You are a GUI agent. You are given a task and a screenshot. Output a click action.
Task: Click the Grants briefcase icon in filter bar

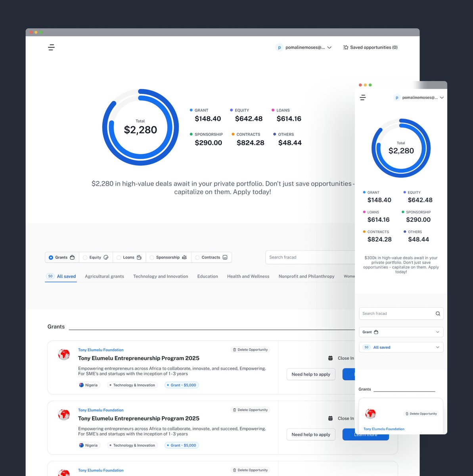72,257
